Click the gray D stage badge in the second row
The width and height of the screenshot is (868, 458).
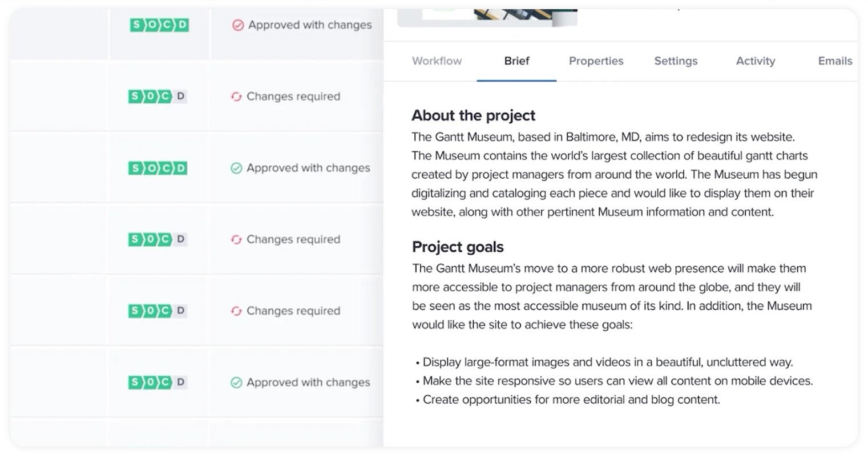pyautogui.click(x=180, y=97)
